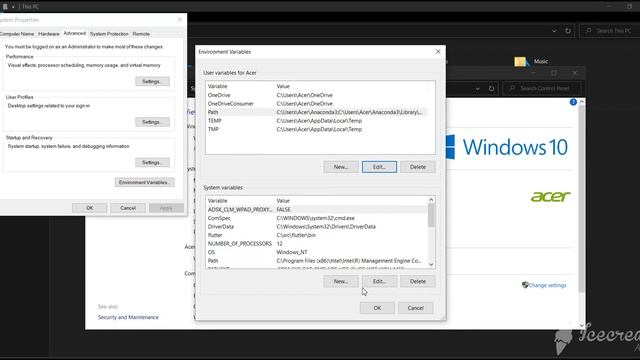Click scroll down arrow in System variables list

tap(431, 264)
